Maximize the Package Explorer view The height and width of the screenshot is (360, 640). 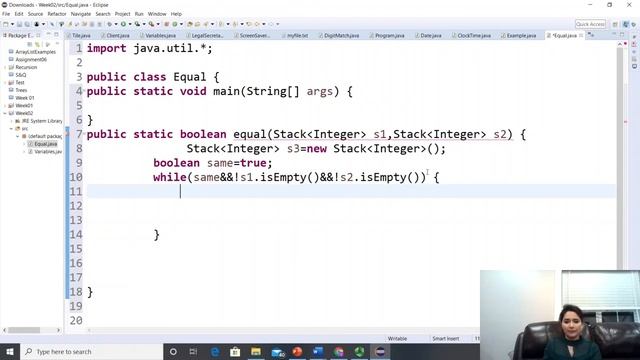(56, 35)
